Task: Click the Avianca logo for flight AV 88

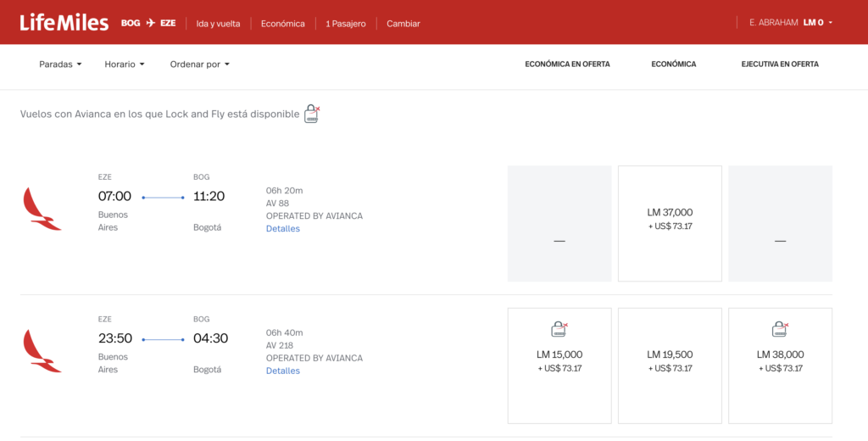Action: pyautogui.click(x=42, y=209)
